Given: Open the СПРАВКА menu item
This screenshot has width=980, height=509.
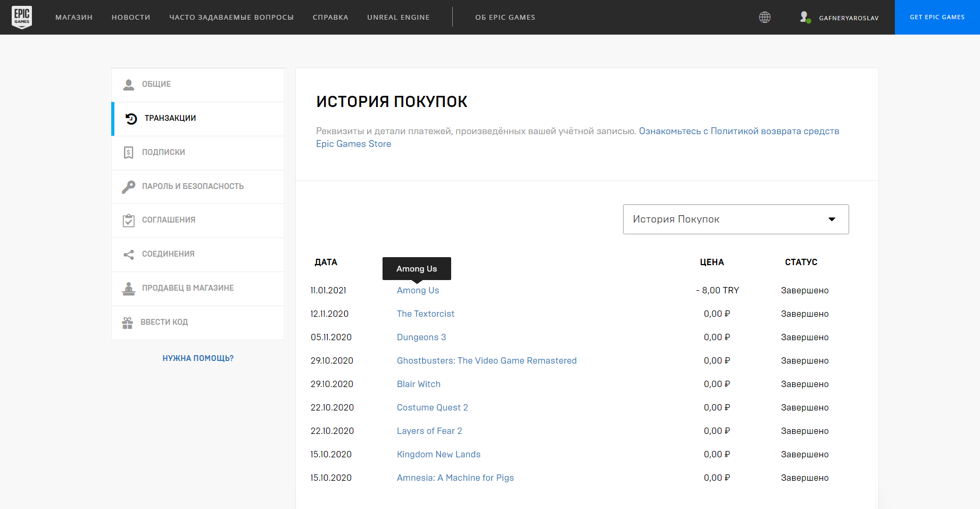Looking at the screenshot, I should (x=330, y=17).
